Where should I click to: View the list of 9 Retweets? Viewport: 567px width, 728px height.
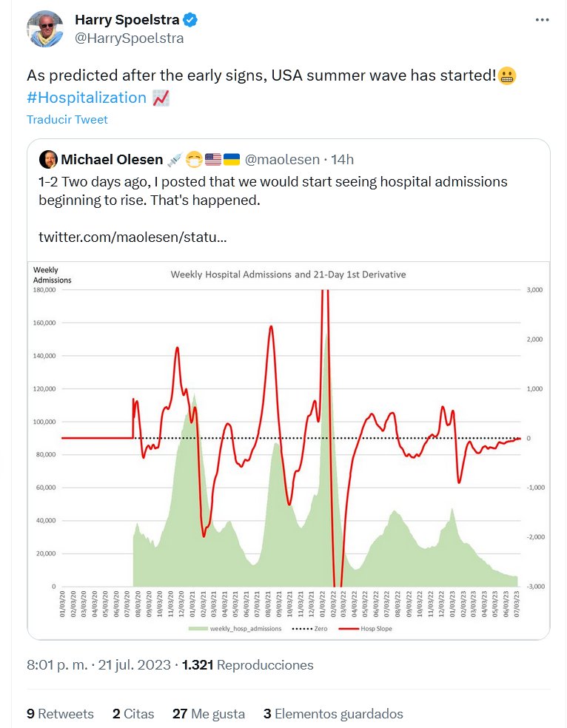click(61, 714)
